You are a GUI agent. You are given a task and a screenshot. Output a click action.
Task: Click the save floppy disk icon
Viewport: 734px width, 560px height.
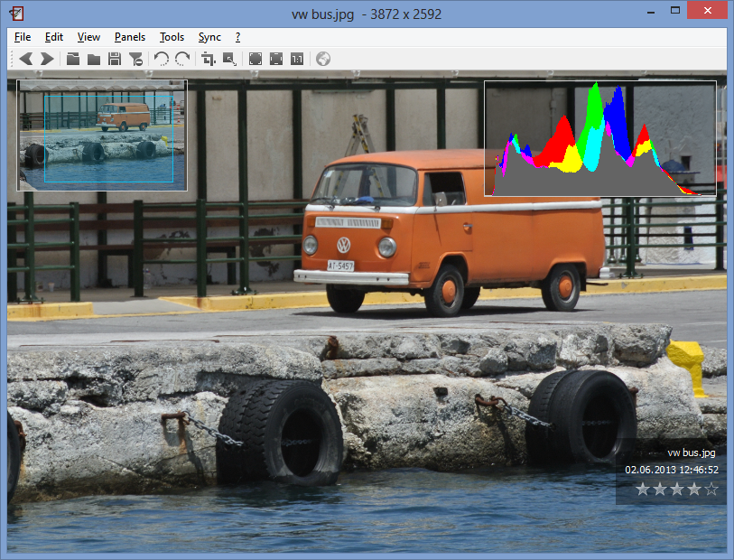(115, 60)
